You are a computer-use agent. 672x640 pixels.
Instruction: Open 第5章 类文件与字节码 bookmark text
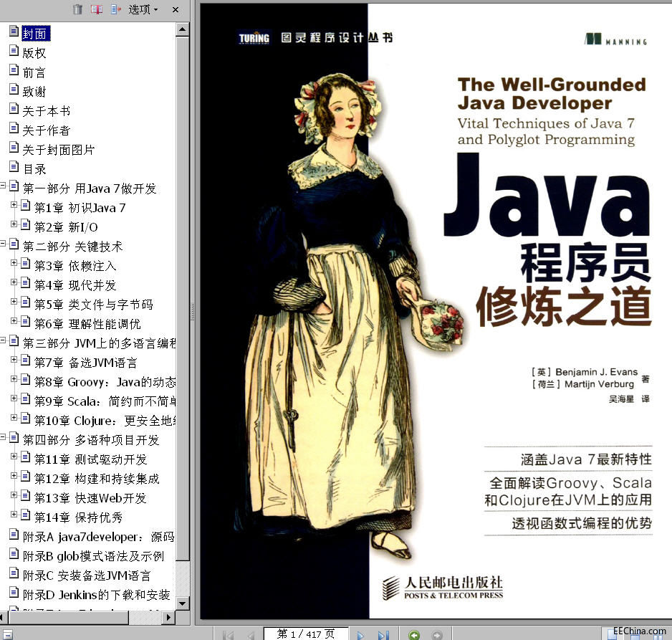(x=93, y=305)
